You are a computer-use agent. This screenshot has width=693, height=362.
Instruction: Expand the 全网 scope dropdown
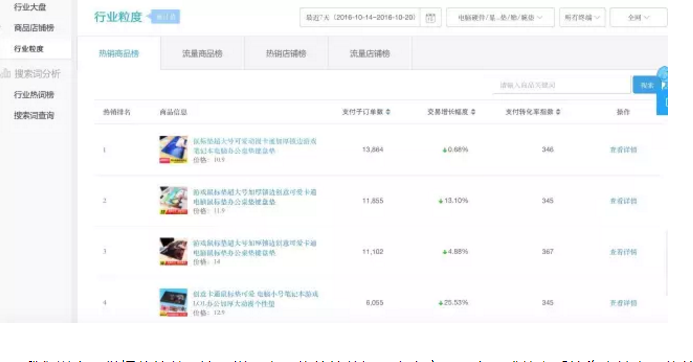[639, 18]
